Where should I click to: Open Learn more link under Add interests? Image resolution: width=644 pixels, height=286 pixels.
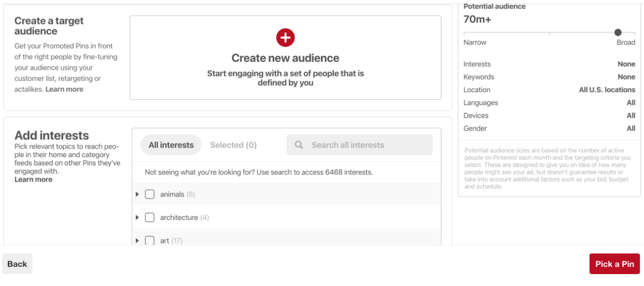pos(33,180)
